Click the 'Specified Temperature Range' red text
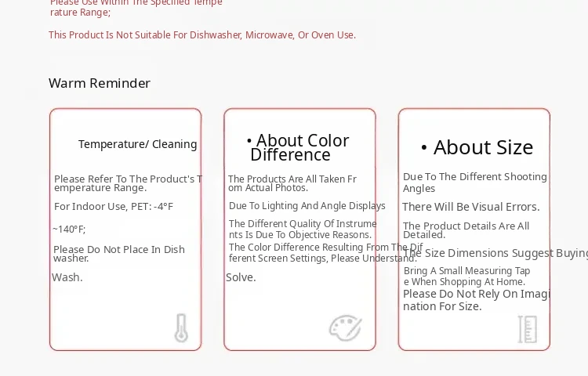Screen dimensions: 588x376 point(136,7)
